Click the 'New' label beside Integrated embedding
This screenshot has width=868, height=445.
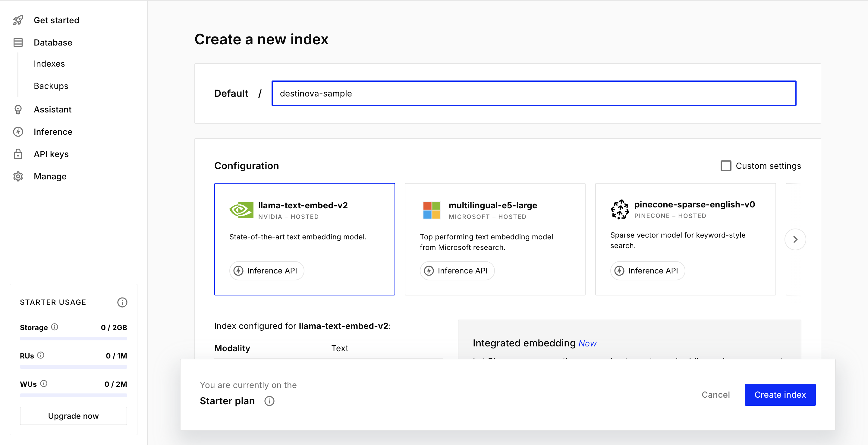[x=587, y=343]
